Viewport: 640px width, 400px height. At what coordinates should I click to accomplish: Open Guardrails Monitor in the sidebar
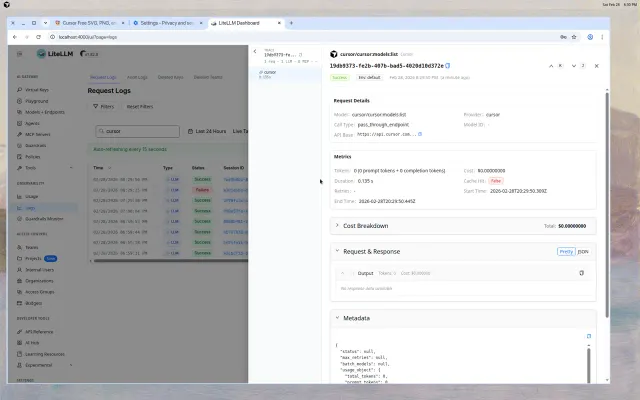pos(44,219)
